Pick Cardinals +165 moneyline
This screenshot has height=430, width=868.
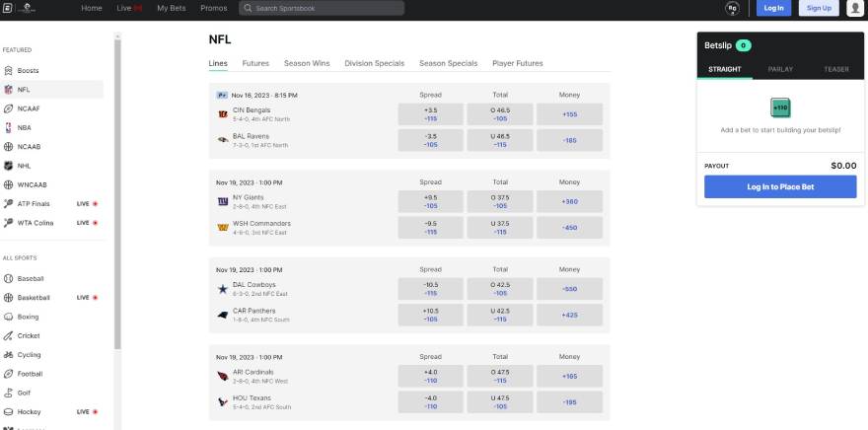point(569,377)
